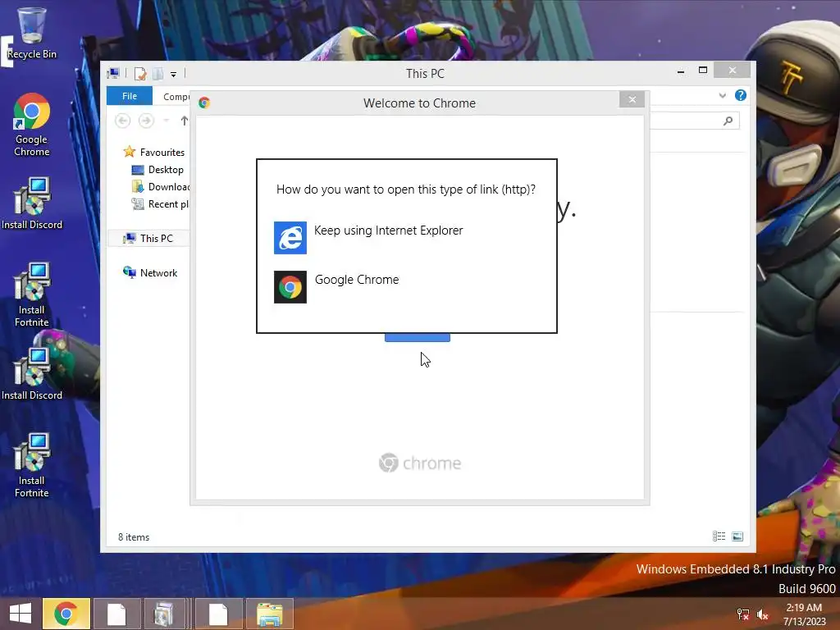Click the second blank document taskbar icon

(218, 614)
